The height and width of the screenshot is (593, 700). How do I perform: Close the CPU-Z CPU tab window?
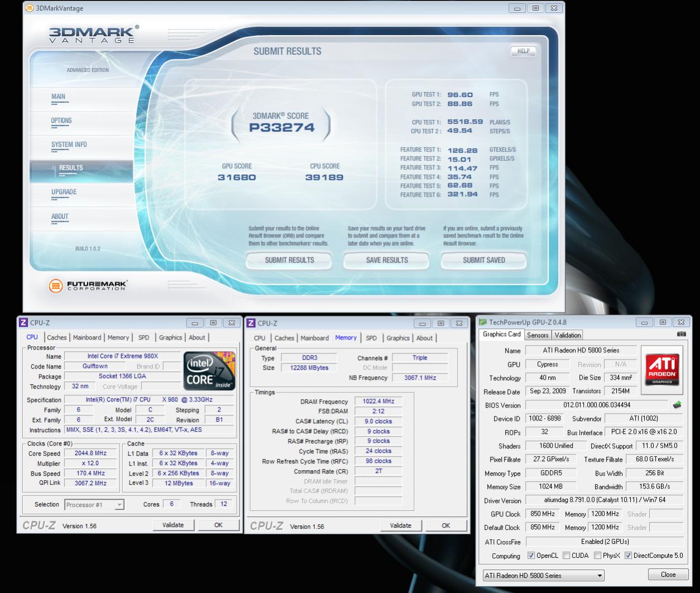pyautogui.click(x=231, y=323)
